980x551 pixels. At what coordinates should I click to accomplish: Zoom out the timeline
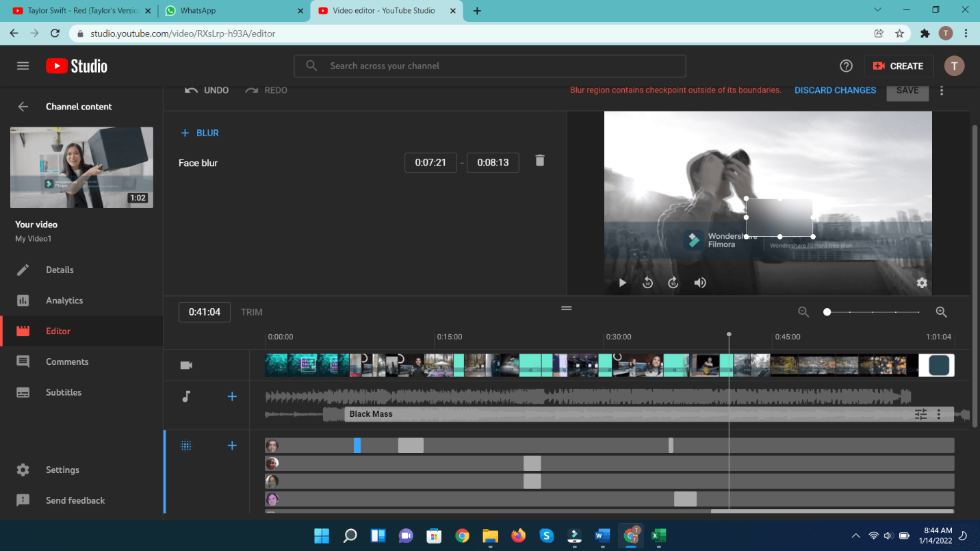(803, 312)
